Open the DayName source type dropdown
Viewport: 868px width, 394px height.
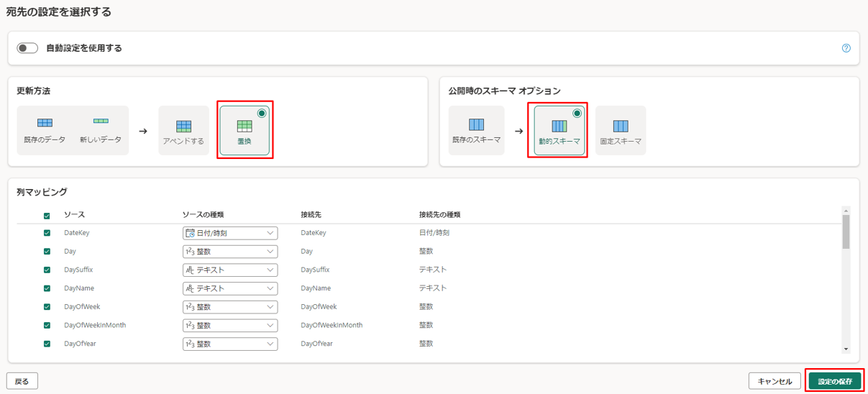[x=230, y=288]
